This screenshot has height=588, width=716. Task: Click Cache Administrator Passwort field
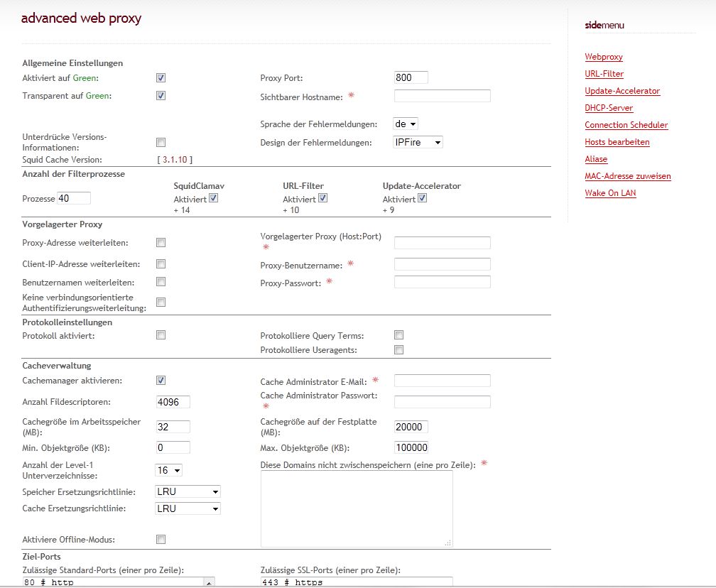click(443, 402)
